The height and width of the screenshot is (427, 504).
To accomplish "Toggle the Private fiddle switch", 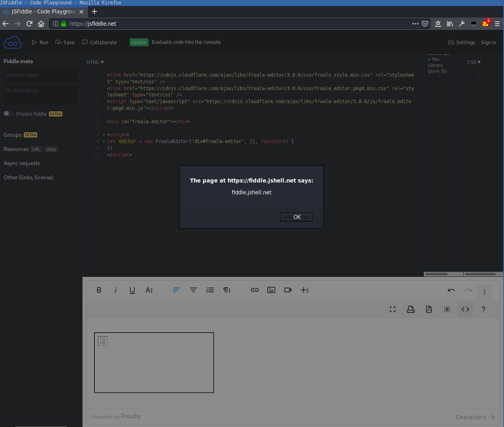I will (x=8, y=113).
